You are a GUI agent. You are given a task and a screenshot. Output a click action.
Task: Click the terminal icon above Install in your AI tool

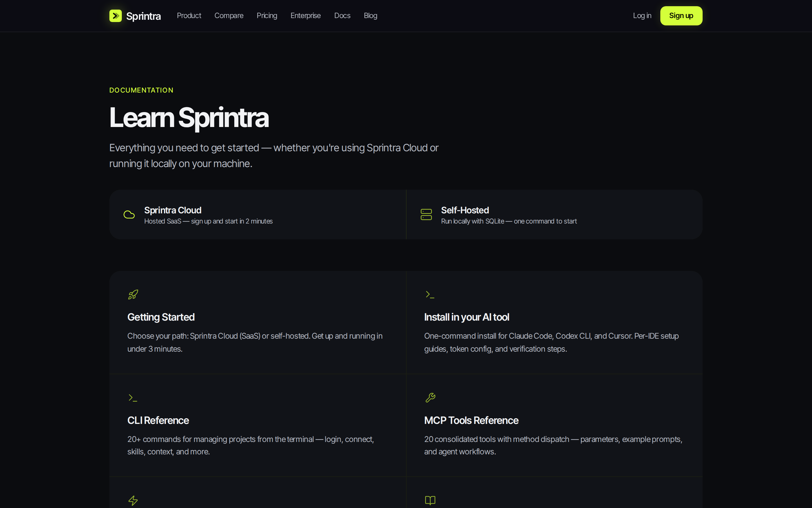(x=430, y=295)
